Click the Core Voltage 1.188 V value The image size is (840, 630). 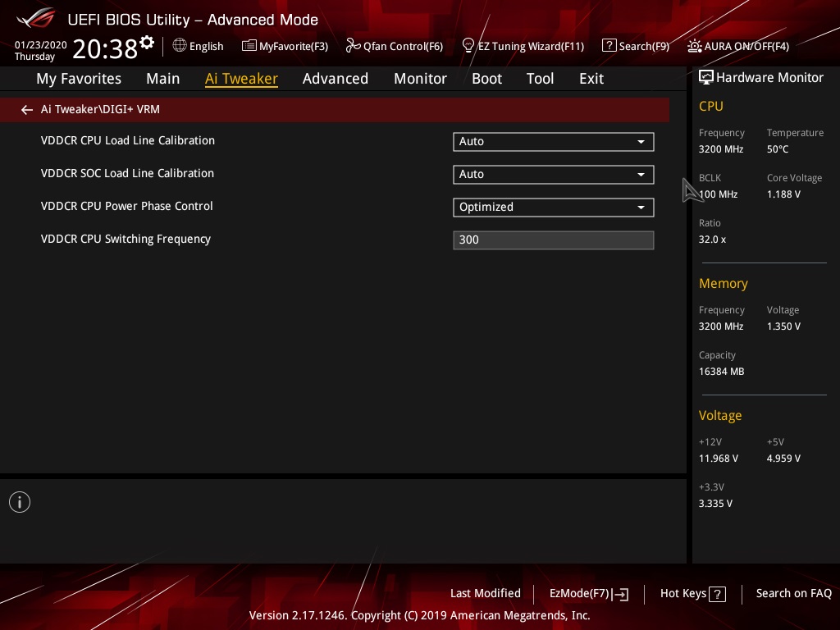pos(783,194)
